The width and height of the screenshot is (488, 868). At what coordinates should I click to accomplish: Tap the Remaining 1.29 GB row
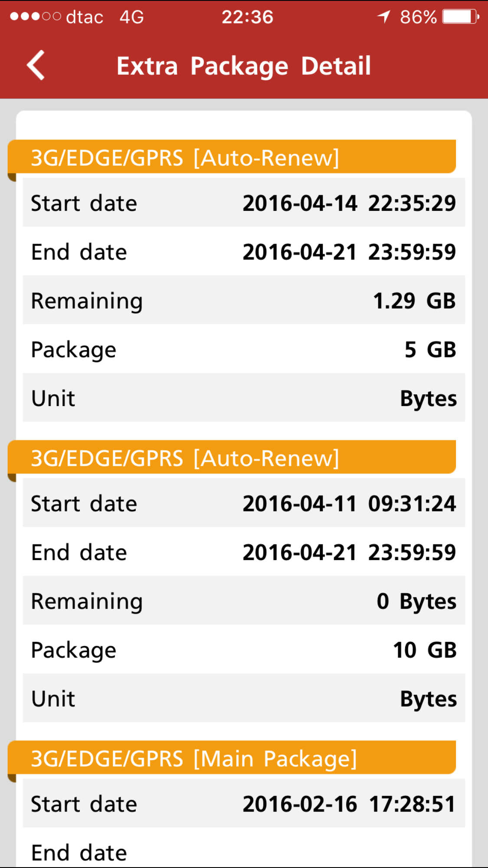pos(244,301)
